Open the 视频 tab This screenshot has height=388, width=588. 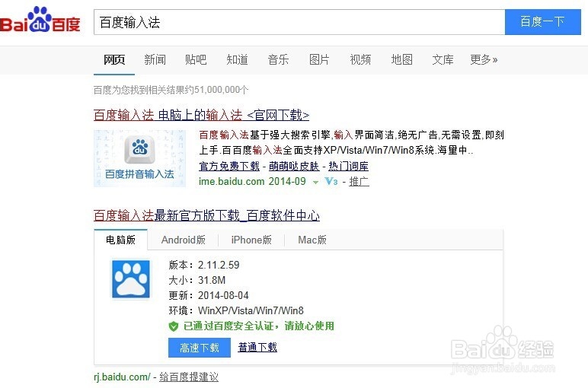[360, 59]
